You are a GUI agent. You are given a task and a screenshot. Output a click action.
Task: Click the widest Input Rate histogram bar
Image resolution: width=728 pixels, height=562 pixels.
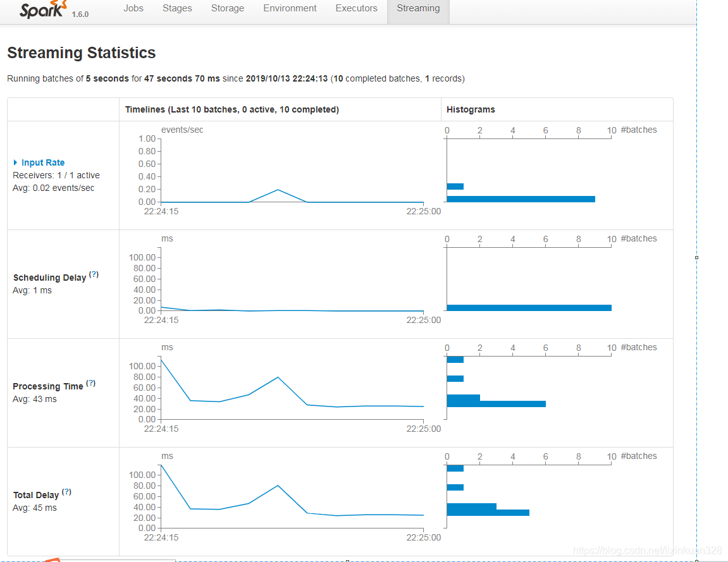(521, 199)
